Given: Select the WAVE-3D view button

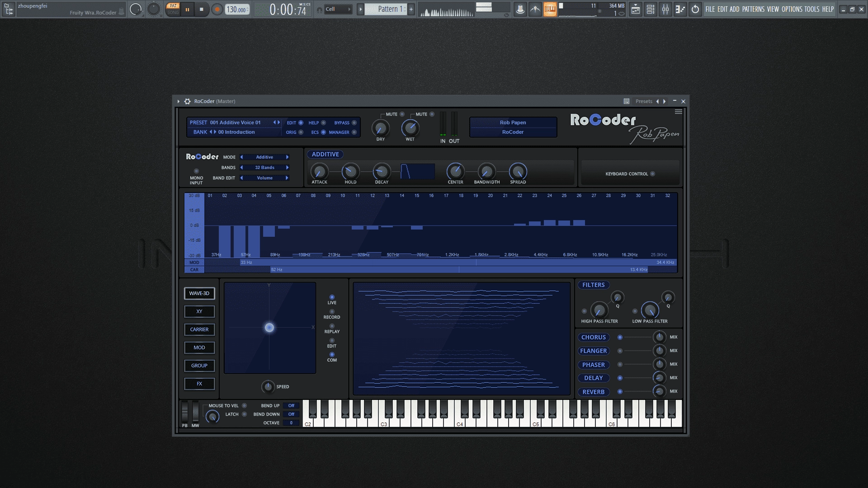Looking at the screenshot, I should [x=199, y=294].
